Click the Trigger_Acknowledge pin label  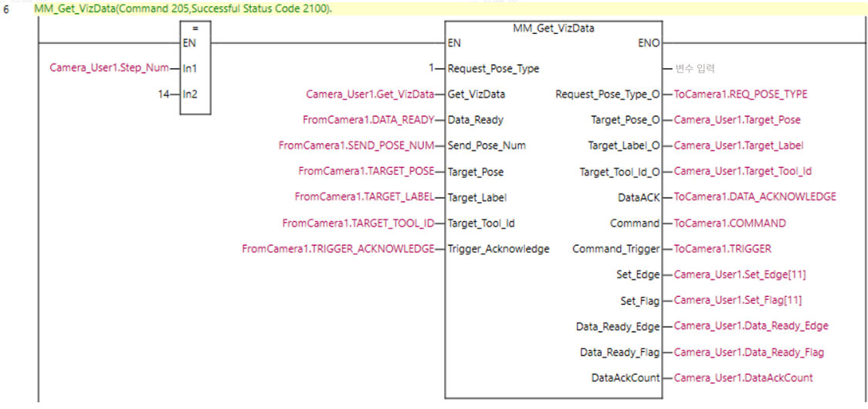498,250
